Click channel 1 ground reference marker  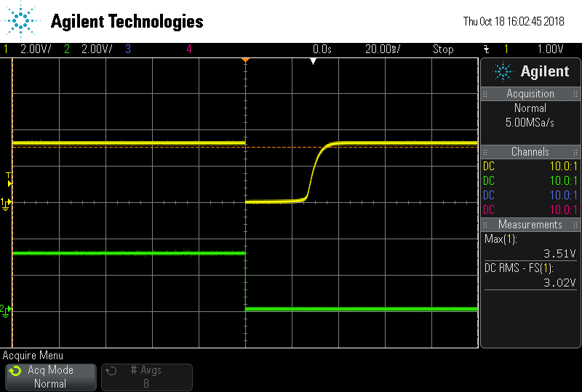click(x=6, y=204)
